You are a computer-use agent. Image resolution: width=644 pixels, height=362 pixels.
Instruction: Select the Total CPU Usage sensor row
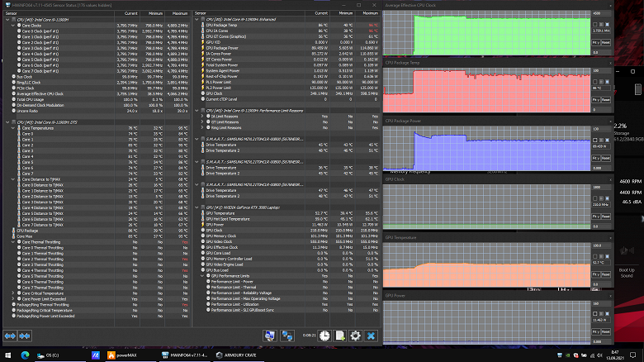pyautogui.click(x=97, y=99)
